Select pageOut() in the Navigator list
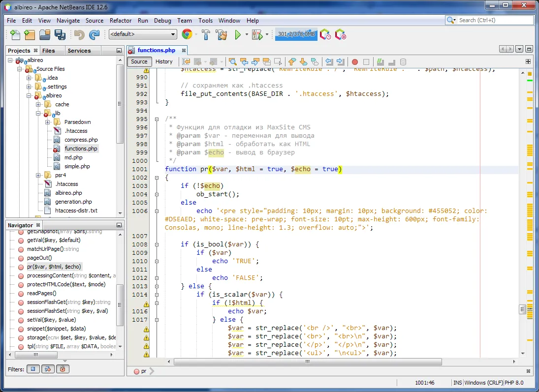 (39, 258)
